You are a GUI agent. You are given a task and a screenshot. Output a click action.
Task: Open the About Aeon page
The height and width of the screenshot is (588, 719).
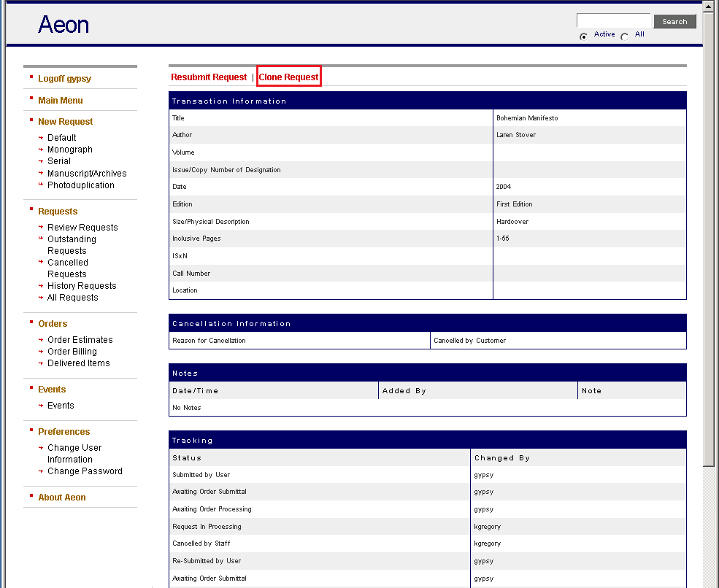click(x=61, y=498)
